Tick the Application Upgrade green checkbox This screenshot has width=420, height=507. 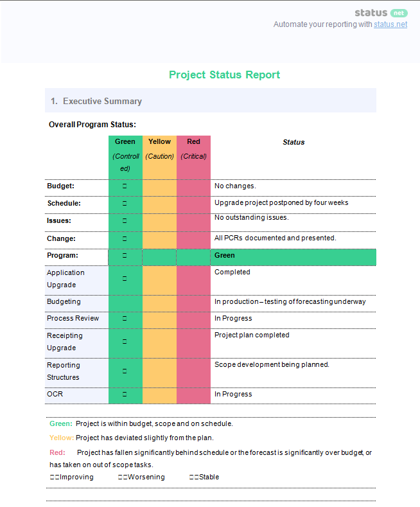[125, 279]
